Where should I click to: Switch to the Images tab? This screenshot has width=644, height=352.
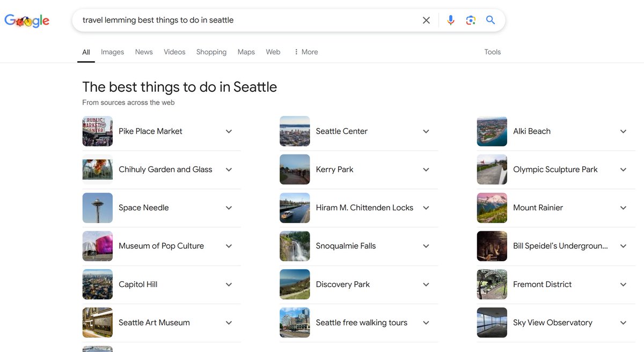point(112,52)
